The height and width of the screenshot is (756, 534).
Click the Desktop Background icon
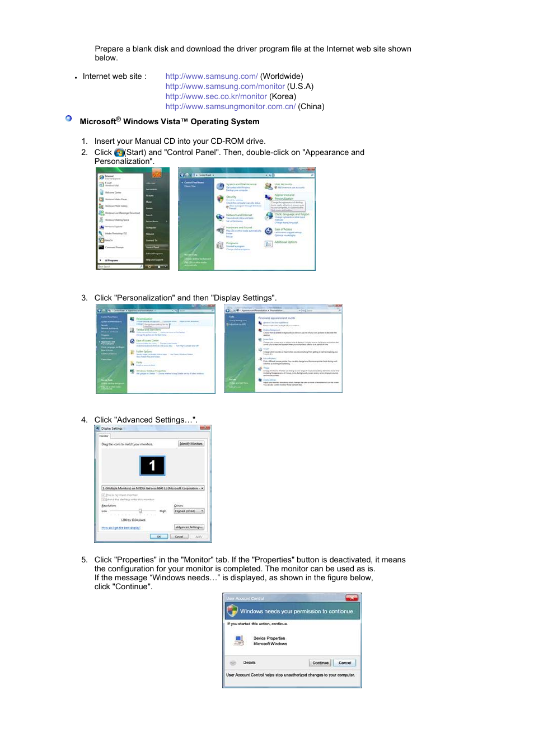(x=260, y=331)
